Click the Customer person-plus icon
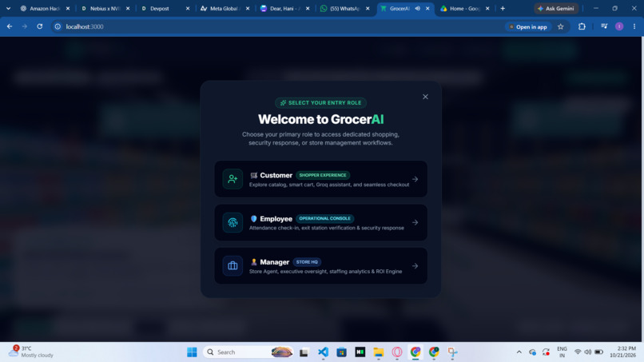Screen dimensions: 644x362 click(233, 179)
